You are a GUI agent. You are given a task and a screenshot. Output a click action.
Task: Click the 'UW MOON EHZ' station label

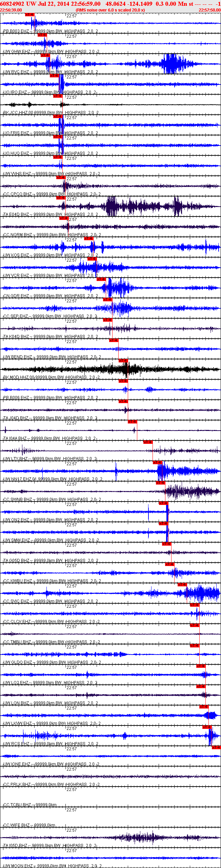pyautogui.click(x=18, y=866)
